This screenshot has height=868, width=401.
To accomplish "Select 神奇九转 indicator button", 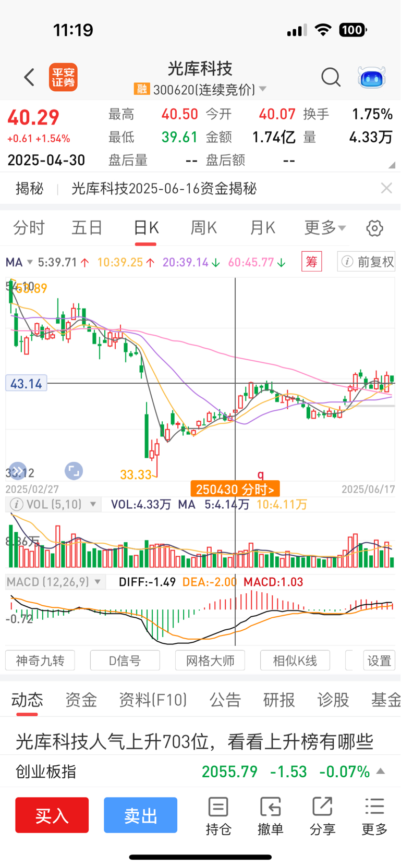I will [40, 661].
